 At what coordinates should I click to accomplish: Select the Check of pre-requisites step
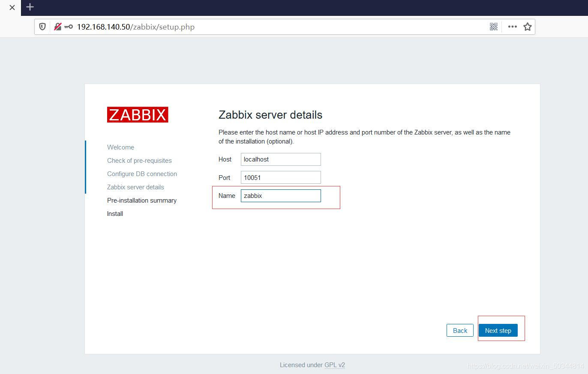(x=139, y=161)
